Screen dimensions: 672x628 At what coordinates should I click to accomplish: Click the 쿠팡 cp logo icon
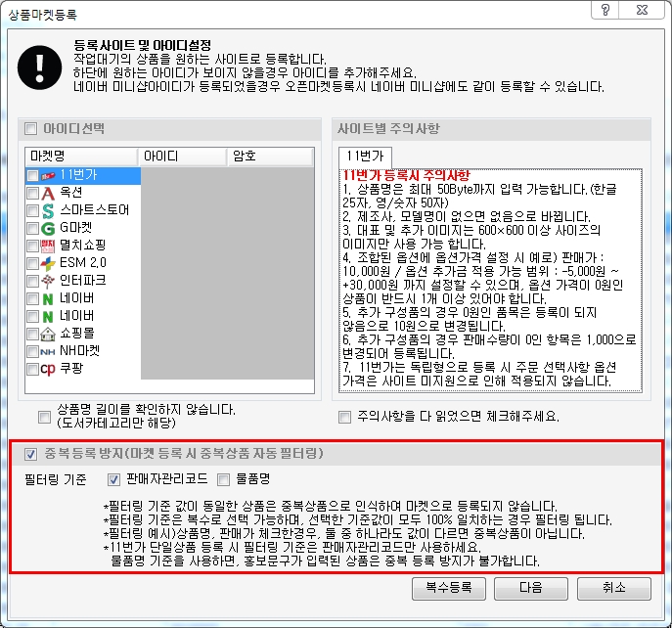click(49, 369)
